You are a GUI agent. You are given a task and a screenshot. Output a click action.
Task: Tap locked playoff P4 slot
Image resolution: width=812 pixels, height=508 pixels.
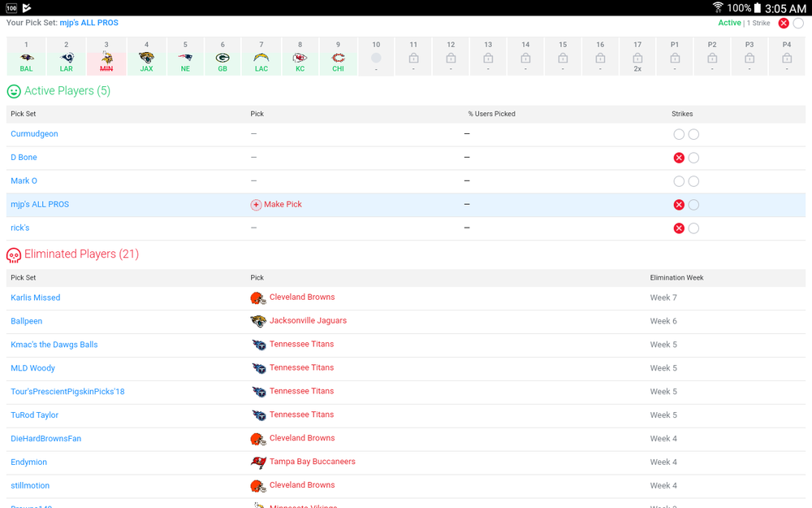point(787,57)
